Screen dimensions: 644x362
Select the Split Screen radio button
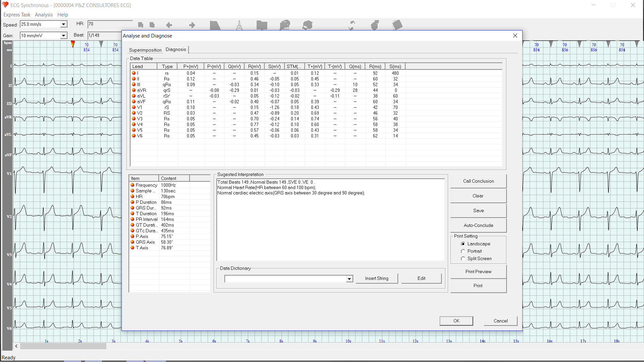click(463, 258)
